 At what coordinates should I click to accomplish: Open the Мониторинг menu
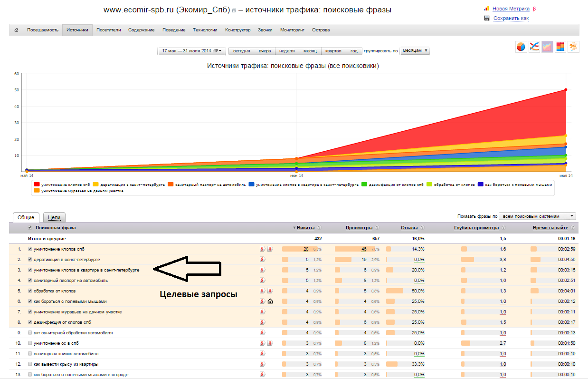coord(292,30)
